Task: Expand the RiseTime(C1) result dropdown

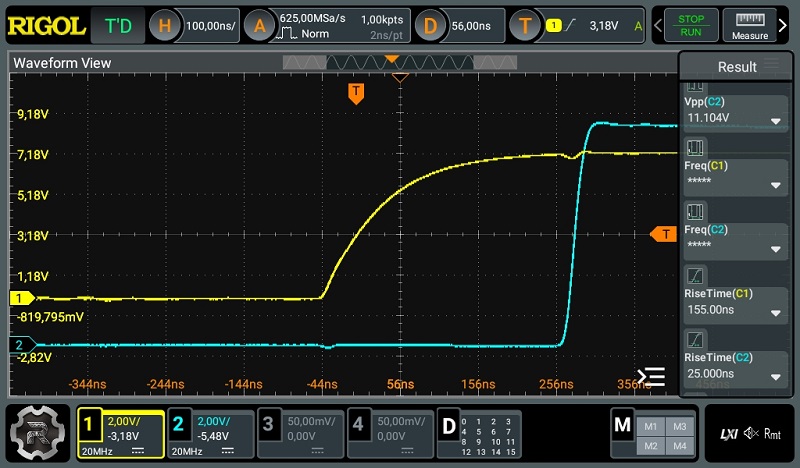Action: tap(775, 313)
